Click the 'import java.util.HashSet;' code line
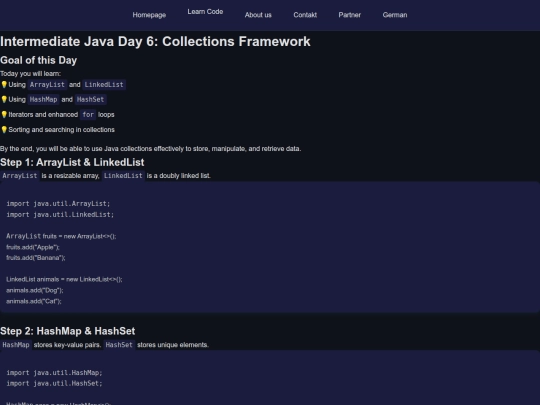Image resolution: width=540 pixels, height=405 pixels. pyautogui.click(x=54, y=383)
